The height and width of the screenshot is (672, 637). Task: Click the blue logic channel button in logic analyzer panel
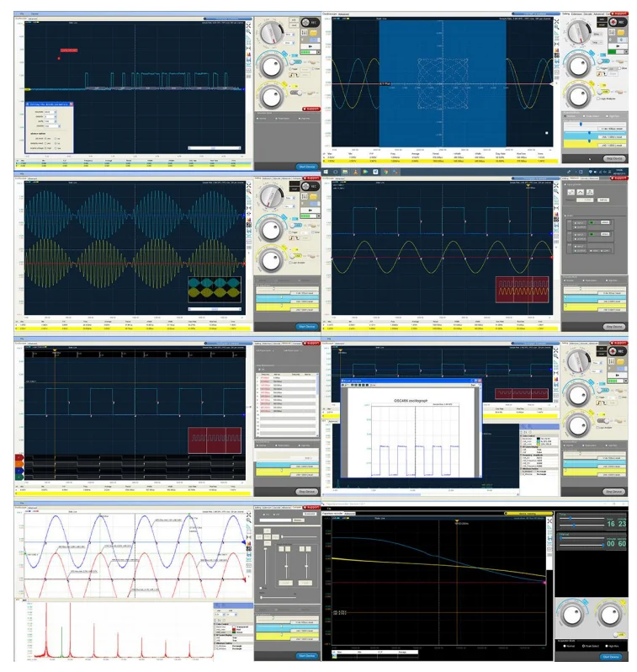[x=19, y=471]
